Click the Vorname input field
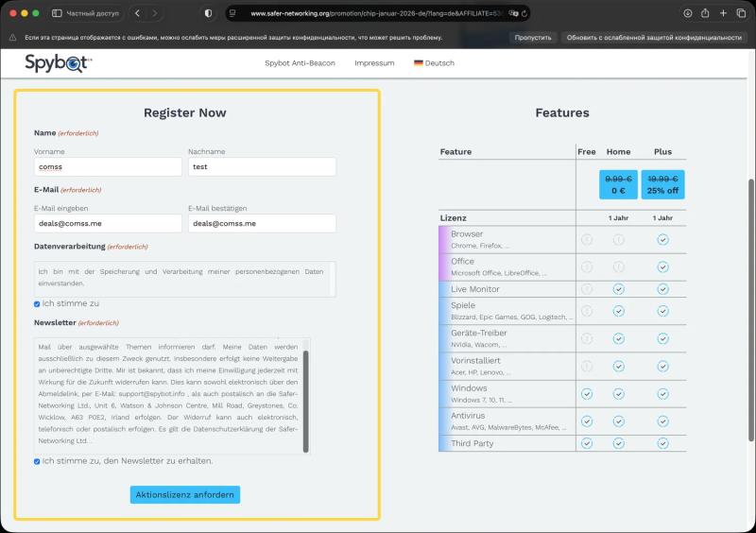This screenshot has width=756, height=533. pos(108,167)
